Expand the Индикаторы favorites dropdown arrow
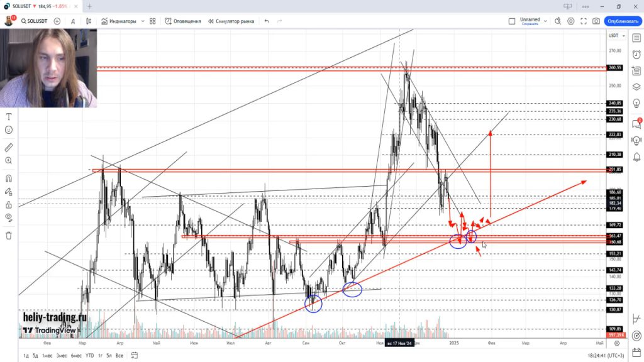This screenshot has height=362, width=644. tap(143, 21)
